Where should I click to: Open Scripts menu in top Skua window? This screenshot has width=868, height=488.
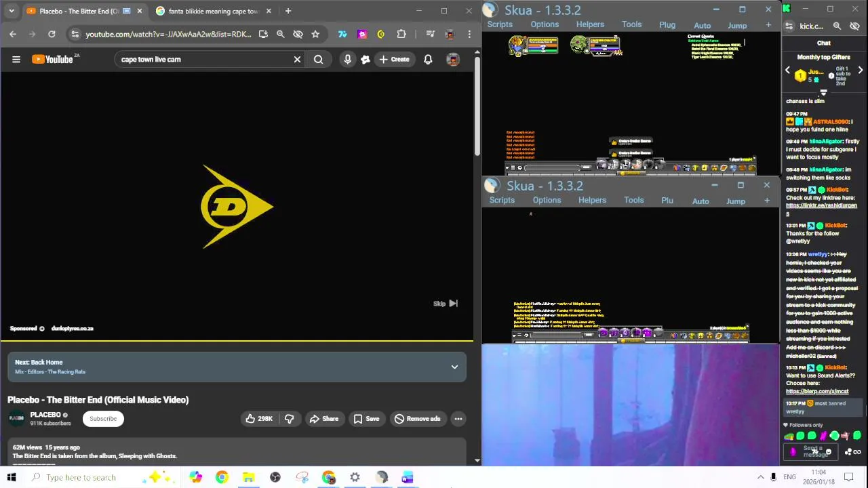[500, 24]
